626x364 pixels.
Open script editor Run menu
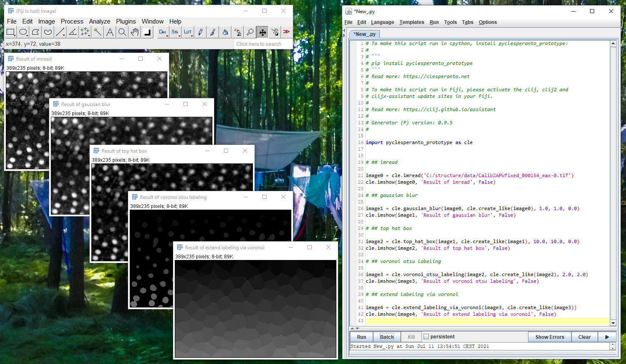coord(434,22)
